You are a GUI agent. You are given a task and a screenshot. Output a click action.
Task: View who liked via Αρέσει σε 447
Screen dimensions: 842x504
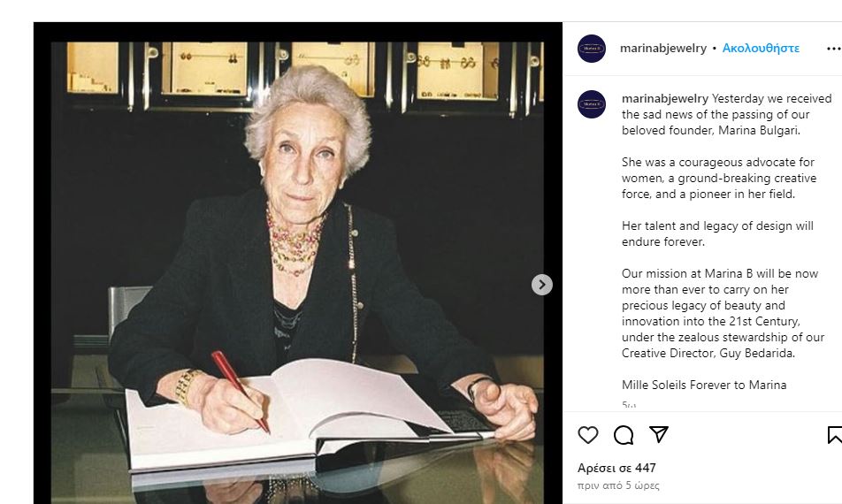point(616,468)
